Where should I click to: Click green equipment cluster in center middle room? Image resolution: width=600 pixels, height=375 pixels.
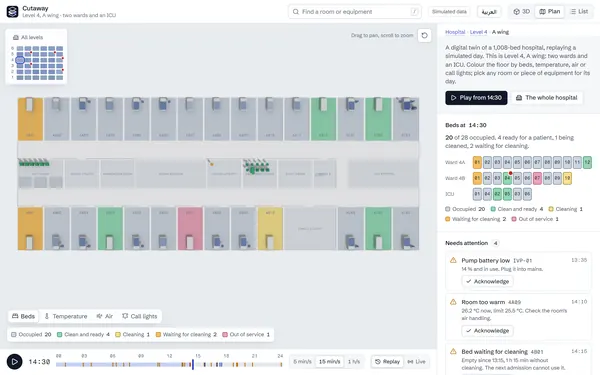257,166
